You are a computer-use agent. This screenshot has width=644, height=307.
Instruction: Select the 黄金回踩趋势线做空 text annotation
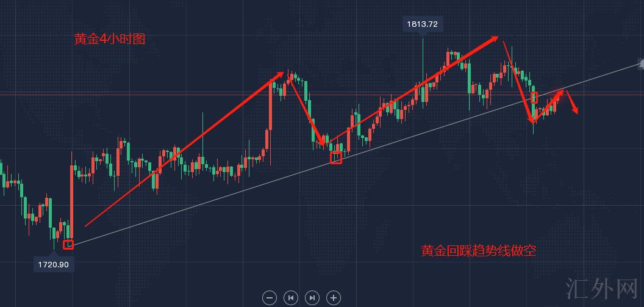[478, 250]
